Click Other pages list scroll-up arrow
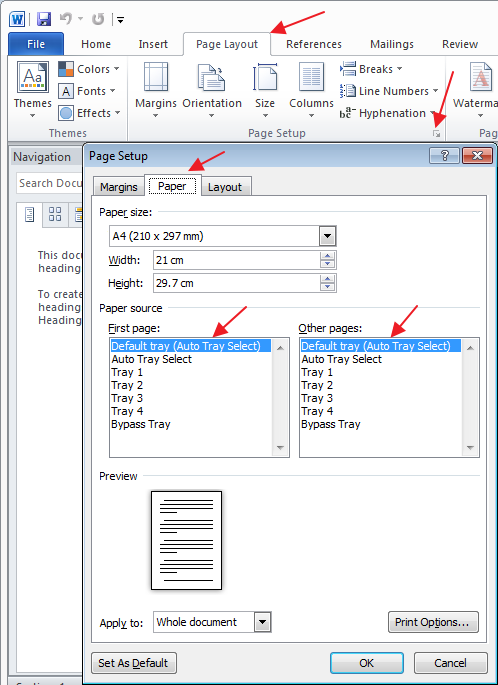498x685 pixels. [x=470, y=348]
